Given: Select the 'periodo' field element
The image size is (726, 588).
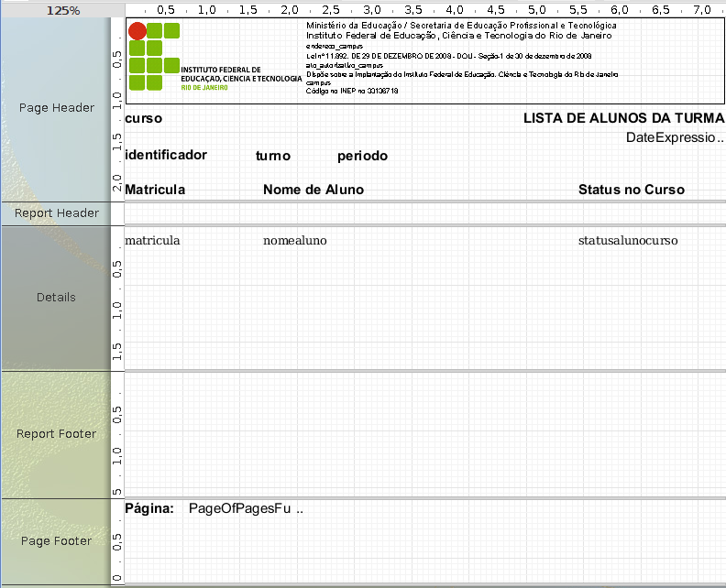Looking at the screenshot, I should pyautogui.click(x=362, y=156).
